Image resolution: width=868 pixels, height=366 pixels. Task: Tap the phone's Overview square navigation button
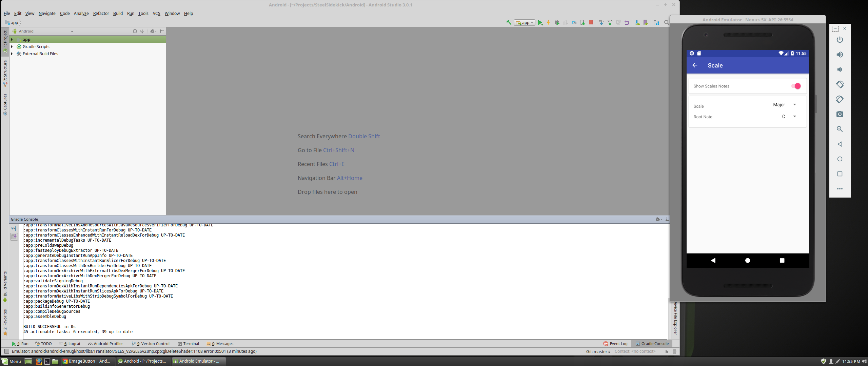(782, 260)
